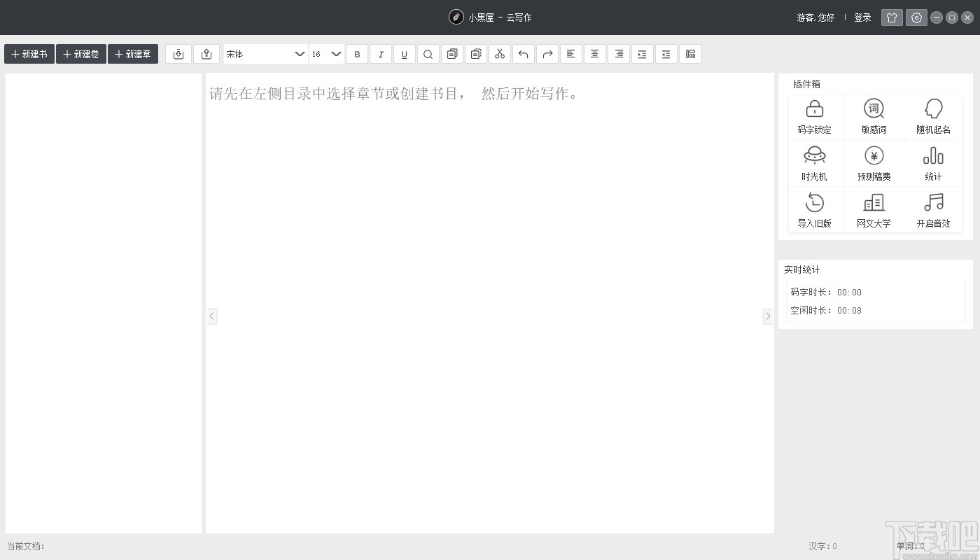Open the 统计 statistics plugin
The height and width of the screenshot is (560, 980).
[x=934, y=164]
